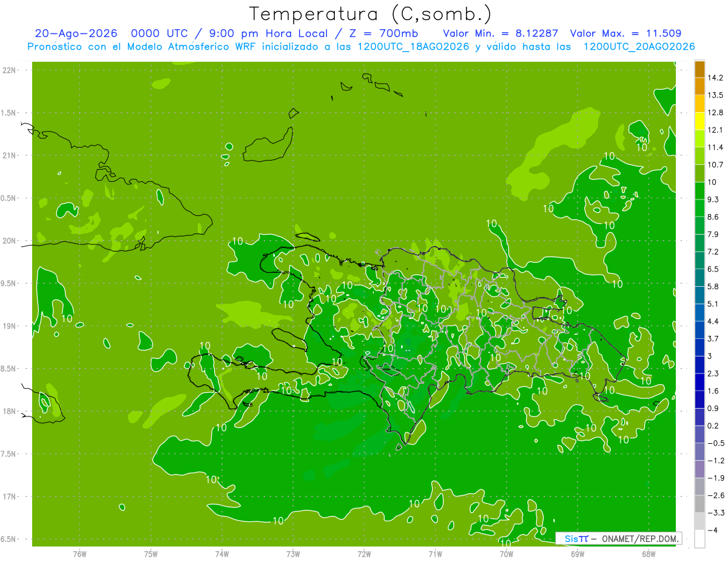Screen dimensions: 728x562
Task: Click the "13.5" colorbar value
Action: pyautogui.click(x=715, y=95)
